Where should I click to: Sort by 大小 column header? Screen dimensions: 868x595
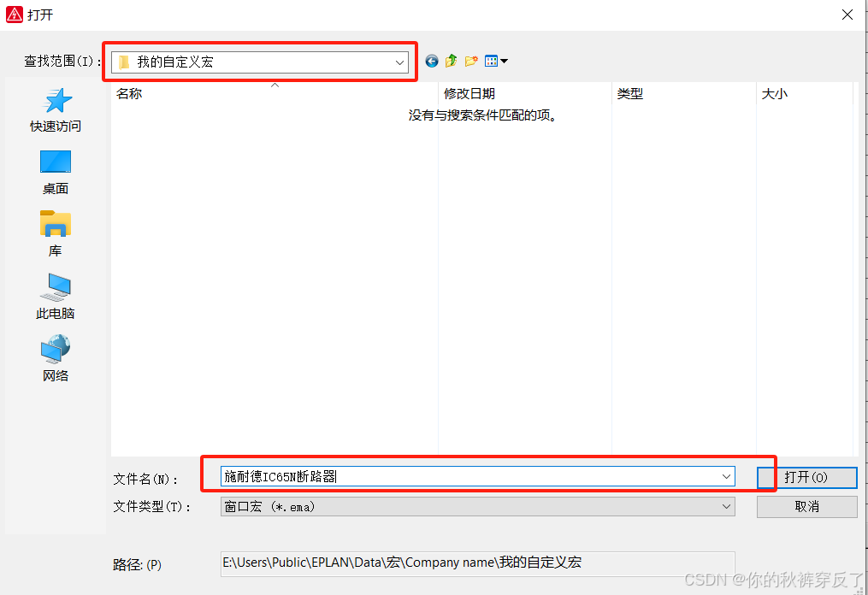point(805,94)
